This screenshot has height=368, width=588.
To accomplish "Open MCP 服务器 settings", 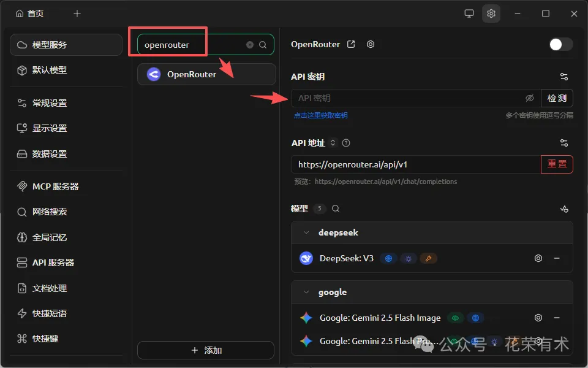I will [x=66, y=186].
